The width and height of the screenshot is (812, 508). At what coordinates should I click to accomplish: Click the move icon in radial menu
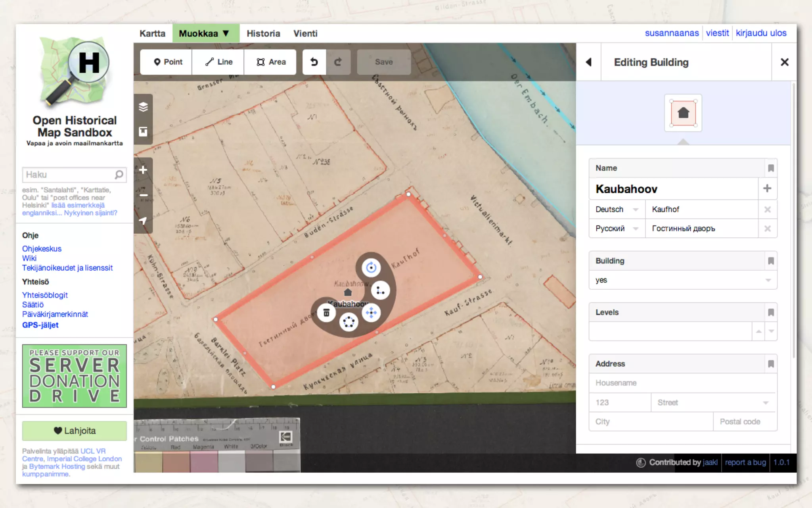point(371,313)
